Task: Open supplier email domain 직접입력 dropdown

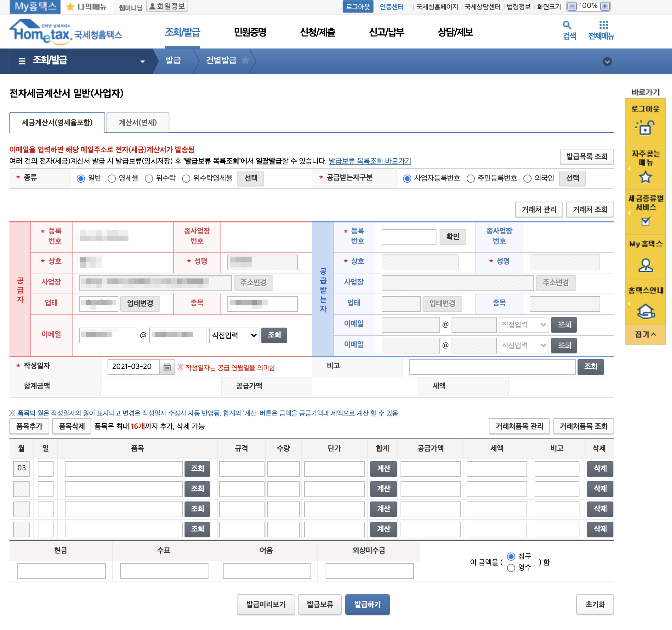Action: (x=234, y=335)
